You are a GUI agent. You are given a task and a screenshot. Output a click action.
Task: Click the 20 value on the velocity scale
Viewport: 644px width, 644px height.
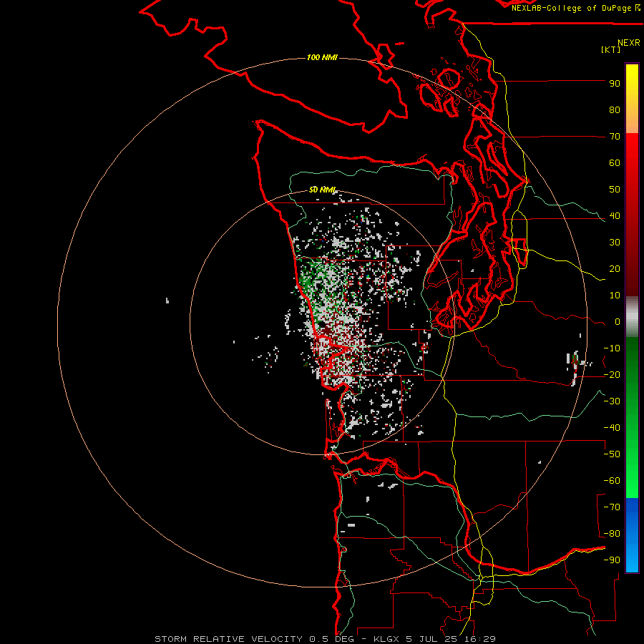tap(615, 269)
